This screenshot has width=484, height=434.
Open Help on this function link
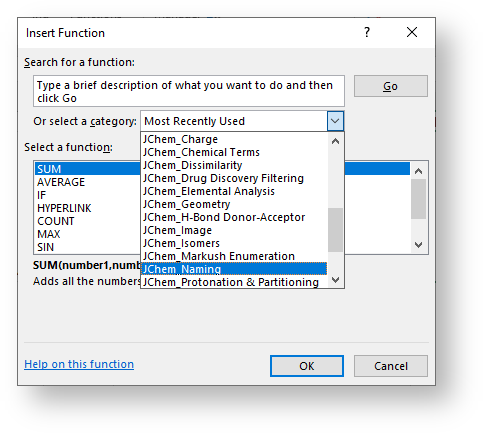(79, 364)
